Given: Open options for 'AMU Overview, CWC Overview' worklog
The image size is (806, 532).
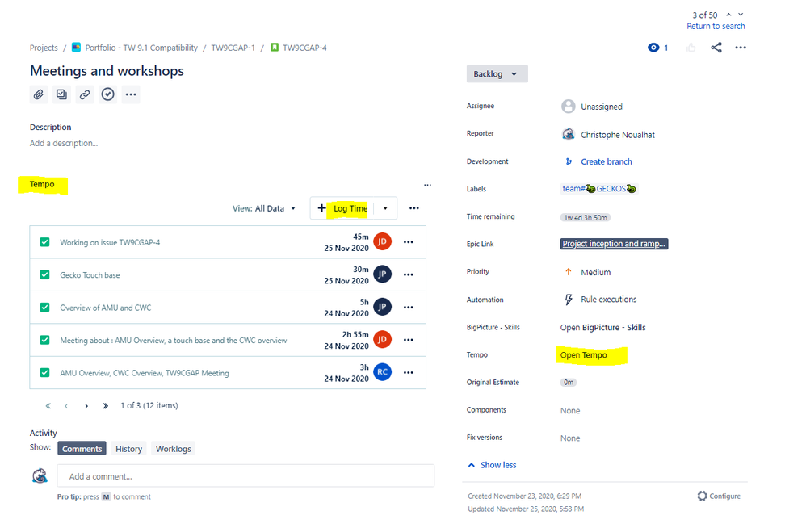Looking at the screenshot, I should [409, 373].
